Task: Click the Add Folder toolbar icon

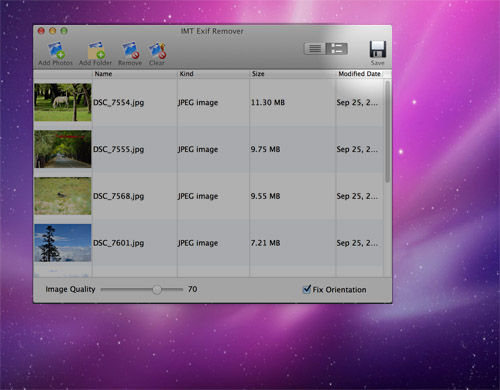Action: (x=96, y=50)
